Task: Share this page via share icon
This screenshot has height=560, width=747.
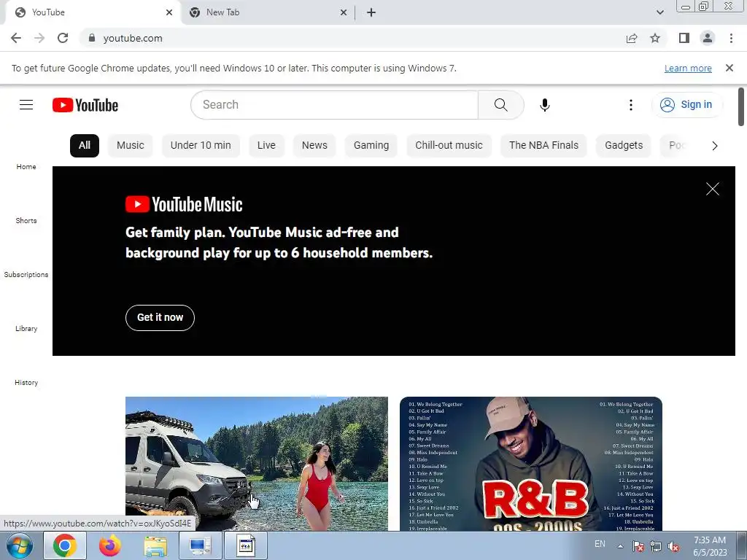Action: pos(632,38)
